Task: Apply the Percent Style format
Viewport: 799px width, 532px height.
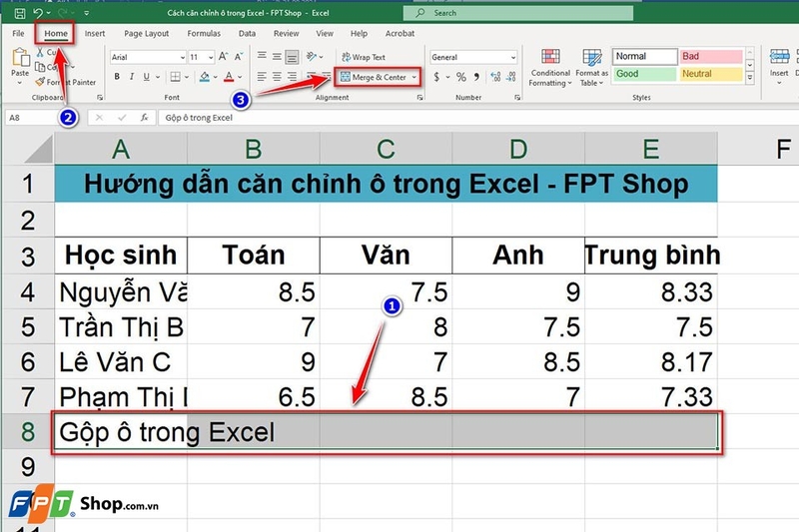Action: tap(461, 77)
